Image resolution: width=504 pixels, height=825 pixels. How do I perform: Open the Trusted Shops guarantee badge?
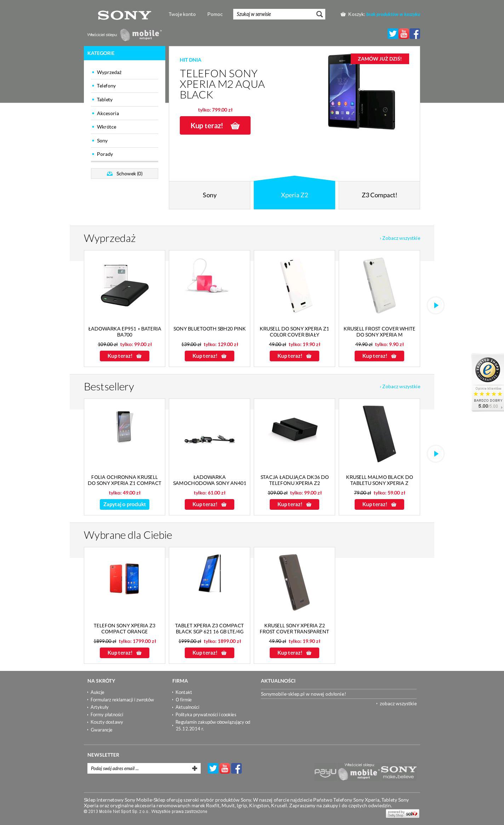(x=488, y=383)
